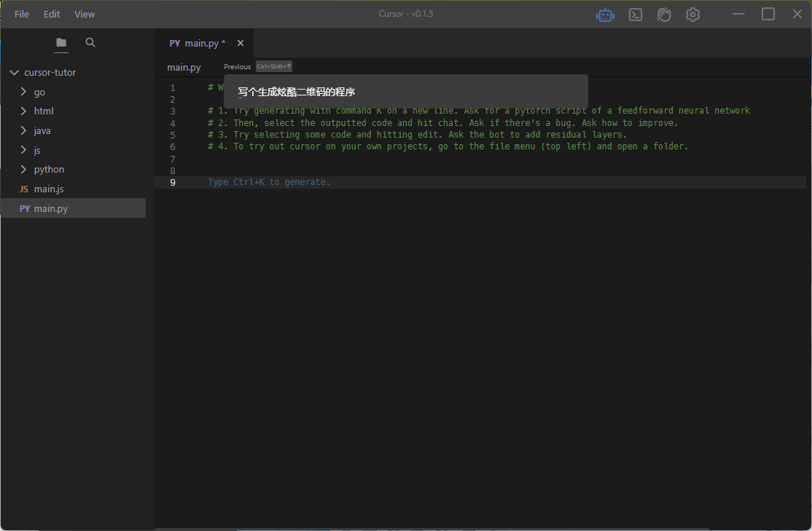This screenshot has height=531, width=812.
Task: Open the View menu
Action: pyautogui.click(x=85, y=14)
